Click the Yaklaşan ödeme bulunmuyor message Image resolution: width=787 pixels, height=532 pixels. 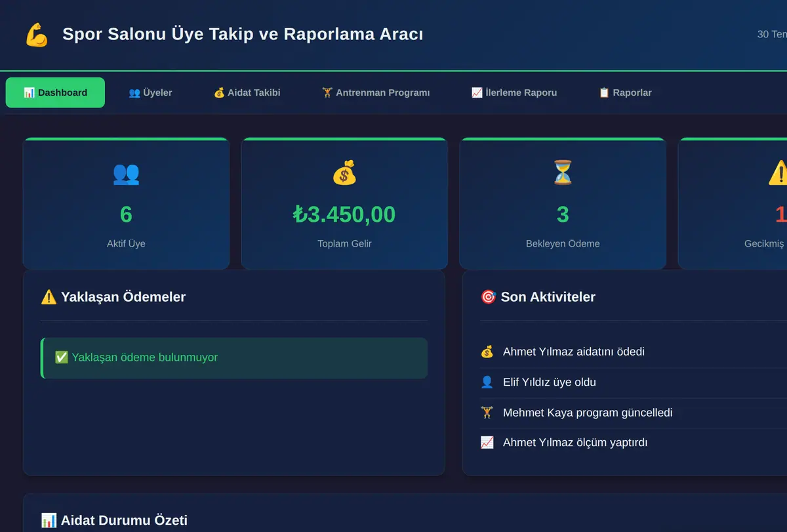(234, 358)
